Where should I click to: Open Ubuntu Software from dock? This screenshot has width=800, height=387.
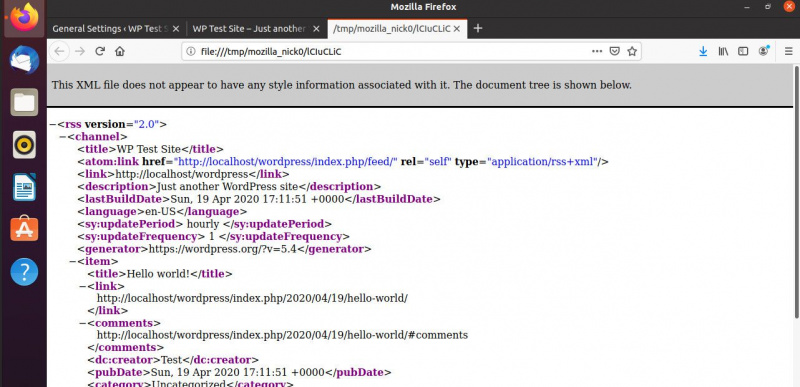tap(24, 229)
